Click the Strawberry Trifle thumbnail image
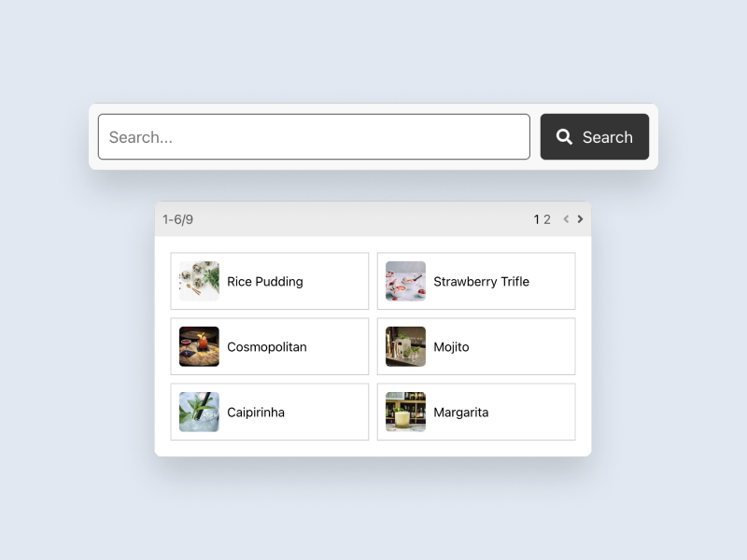The height and width of the screenshot is (560, 747). click(406, 281)
